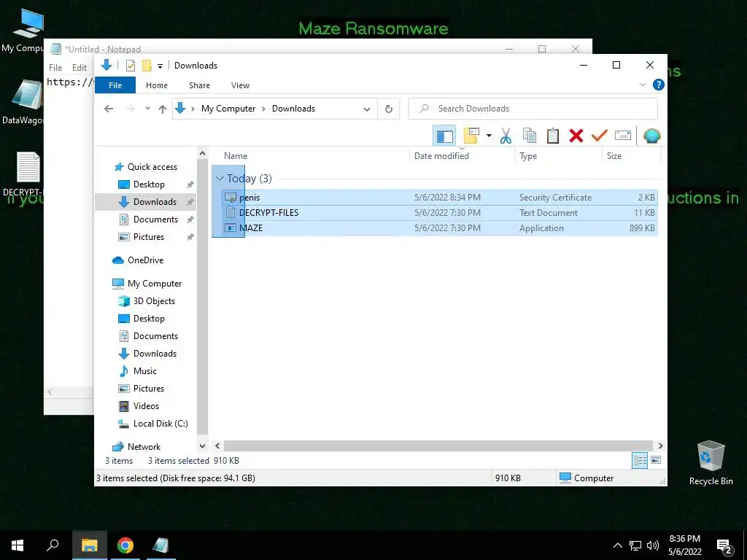Open the folder options toolbar icon
This screenshot has height=560, width=747.
pyautogui.click(x=471, y=136)
